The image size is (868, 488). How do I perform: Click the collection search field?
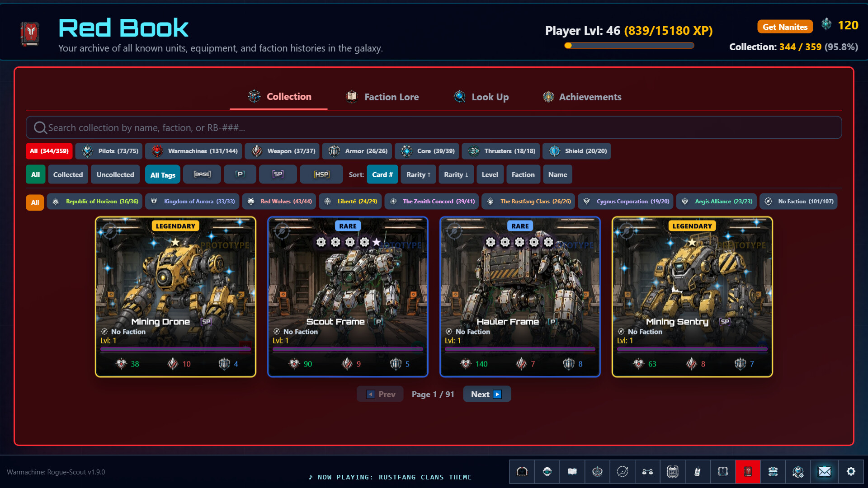click(x=434, y=127)
